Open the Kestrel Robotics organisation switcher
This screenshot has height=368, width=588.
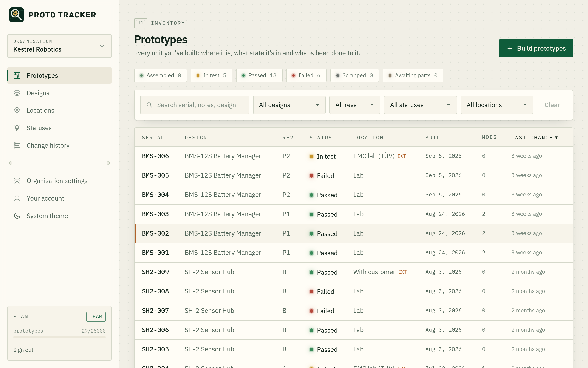(59, 46)
